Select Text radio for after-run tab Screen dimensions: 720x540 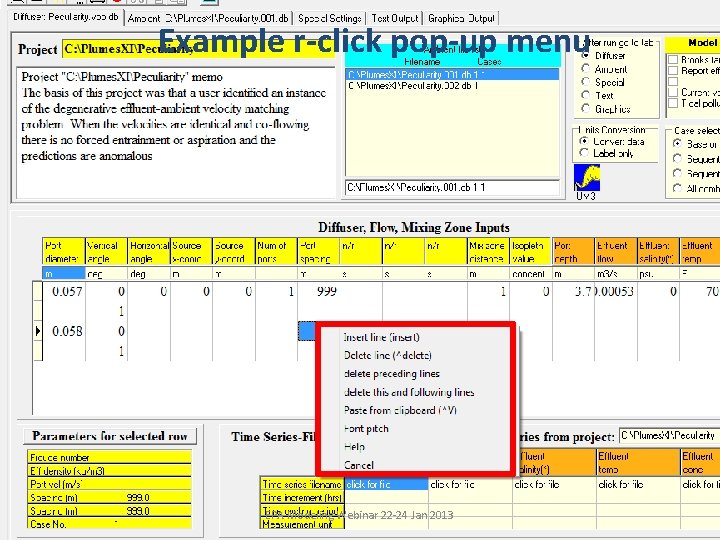585,96
